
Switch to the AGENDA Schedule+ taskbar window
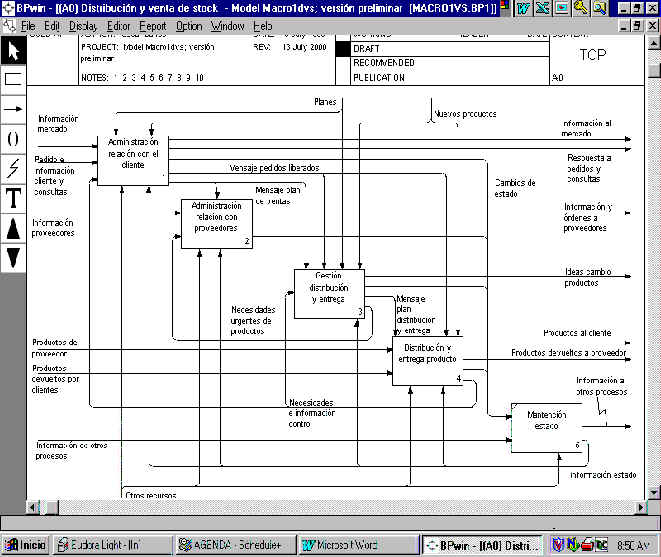[234, 545]
